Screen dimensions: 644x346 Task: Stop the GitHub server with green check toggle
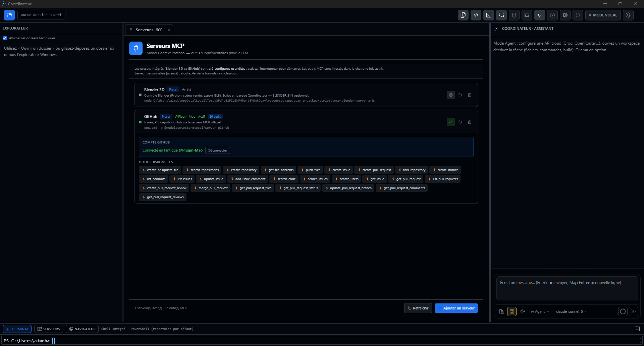[451, 122]
